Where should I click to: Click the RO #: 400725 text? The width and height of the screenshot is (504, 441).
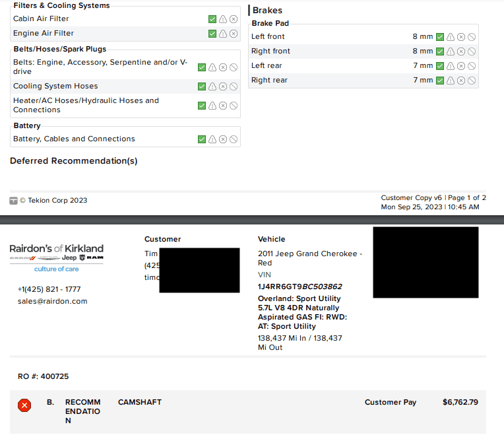click(x=43, y=376)
